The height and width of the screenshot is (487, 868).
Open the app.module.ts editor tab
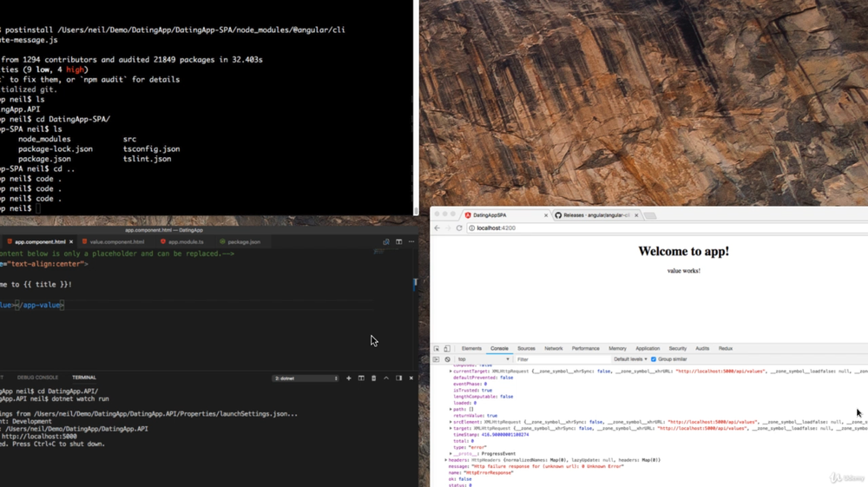tap(186, 242)
